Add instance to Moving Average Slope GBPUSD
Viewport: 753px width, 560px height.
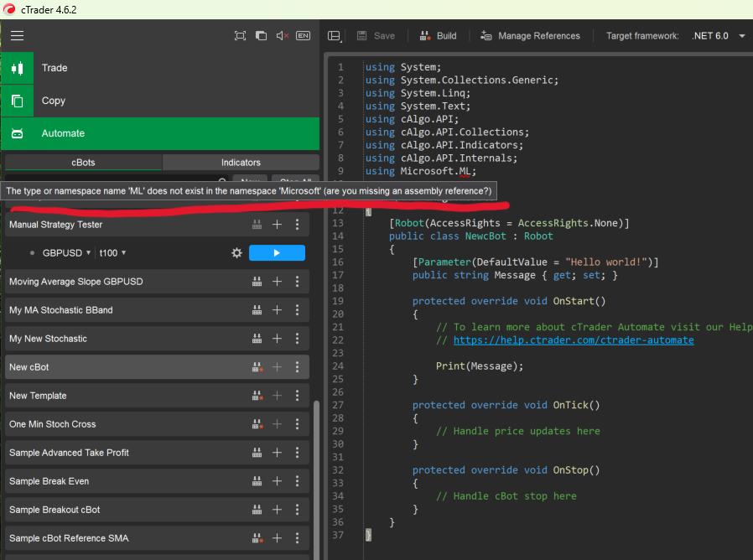pos(277,282)
